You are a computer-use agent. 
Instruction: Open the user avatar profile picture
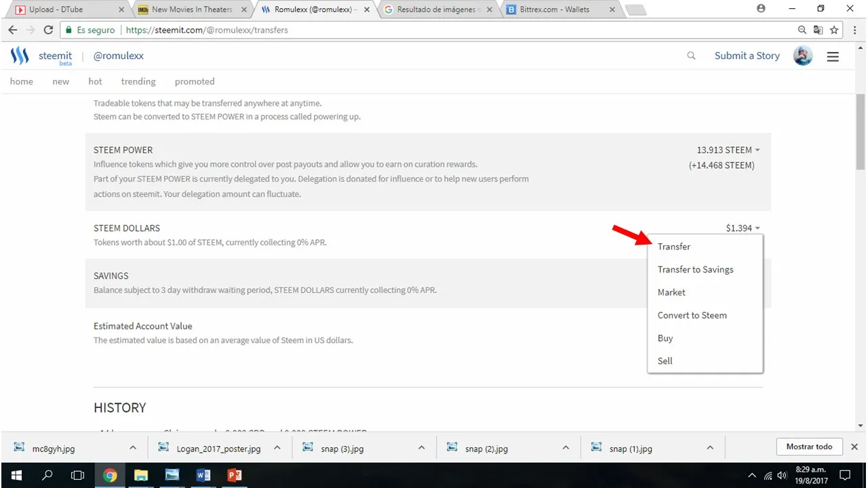tap(803, 56)
